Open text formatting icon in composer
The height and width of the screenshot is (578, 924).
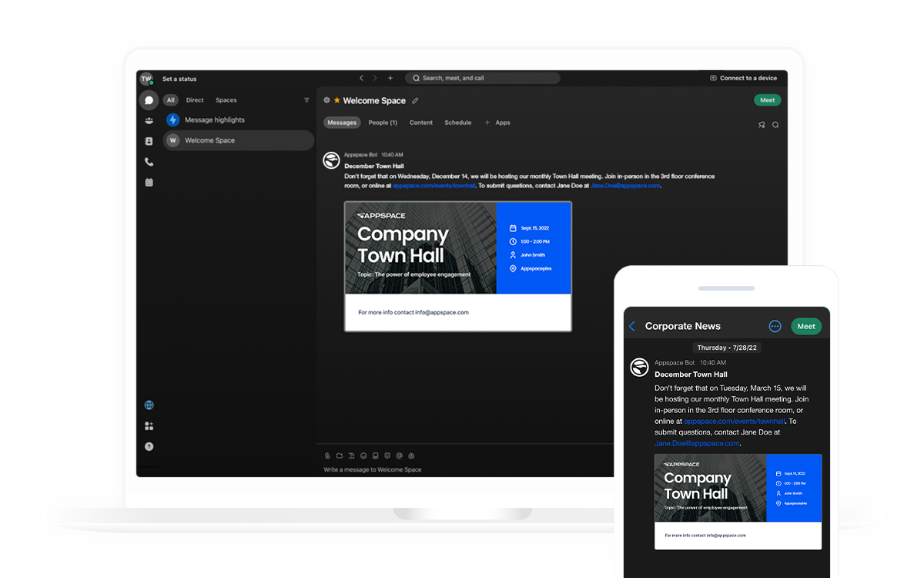351,455
